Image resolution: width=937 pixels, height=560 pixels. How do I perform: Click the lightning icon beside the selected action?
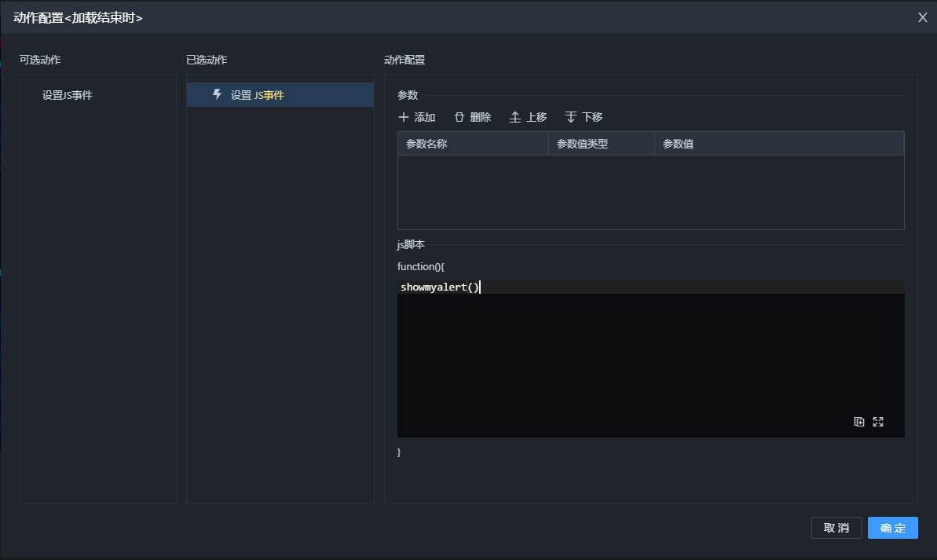point(218,94)
